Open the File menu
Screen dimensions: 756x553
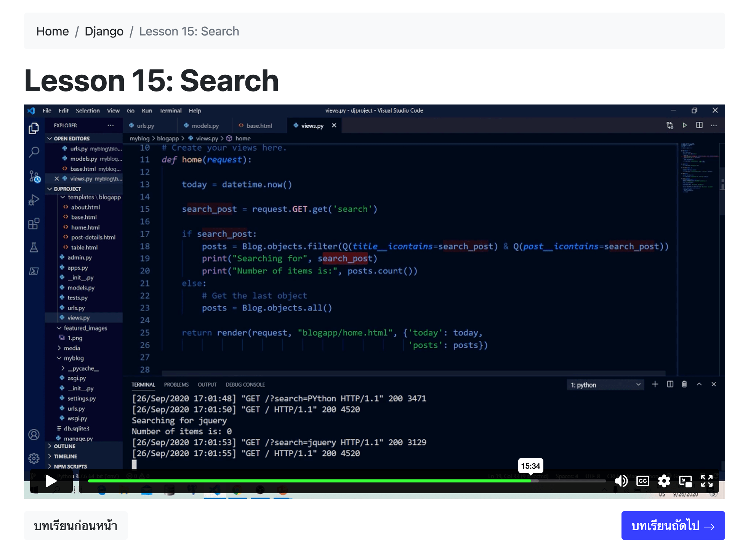(47, 111)
